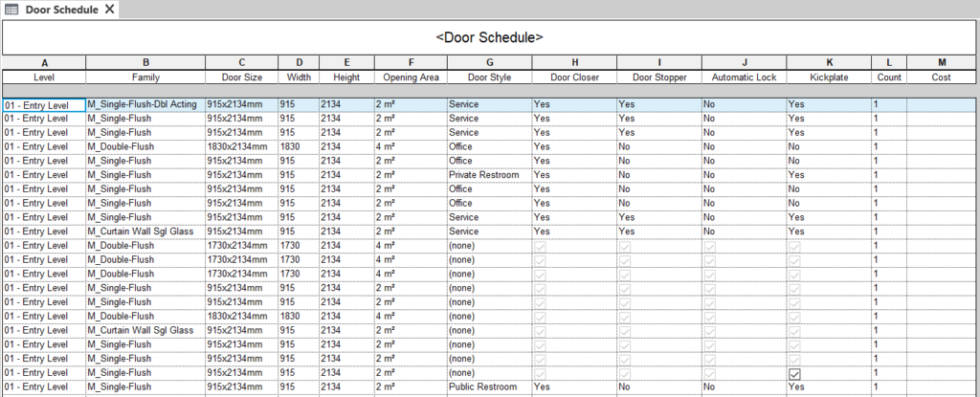This screenshot has height=397, width=980.
Task: Tick Door Closer checkbox in first 1730x2134mm row
Action: 543,246
